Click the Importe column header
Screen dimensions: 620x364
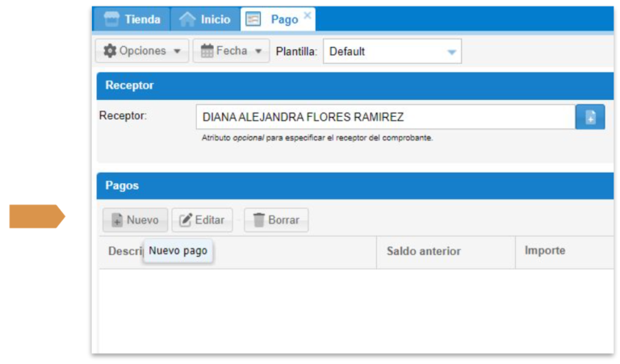[x=545, y=251]
